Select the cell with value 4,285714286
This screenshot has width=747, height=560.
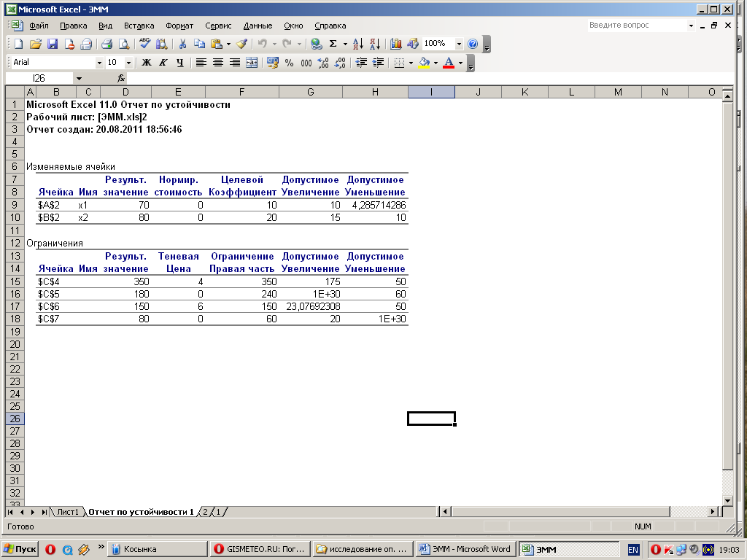[x=376, y=205]
